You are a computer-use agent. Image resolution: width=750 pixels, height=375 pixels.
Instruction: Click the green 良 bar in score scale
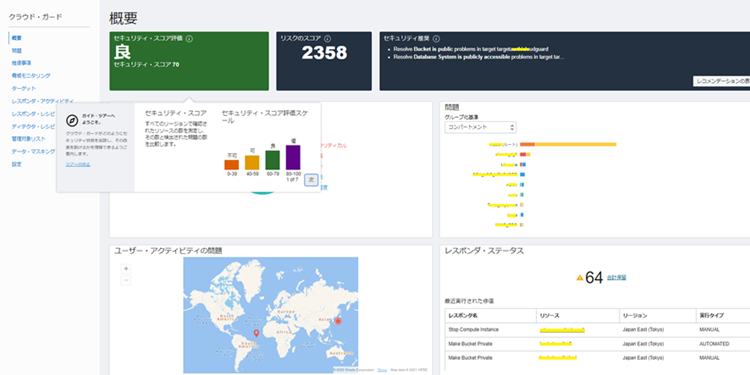coord(273,160)
